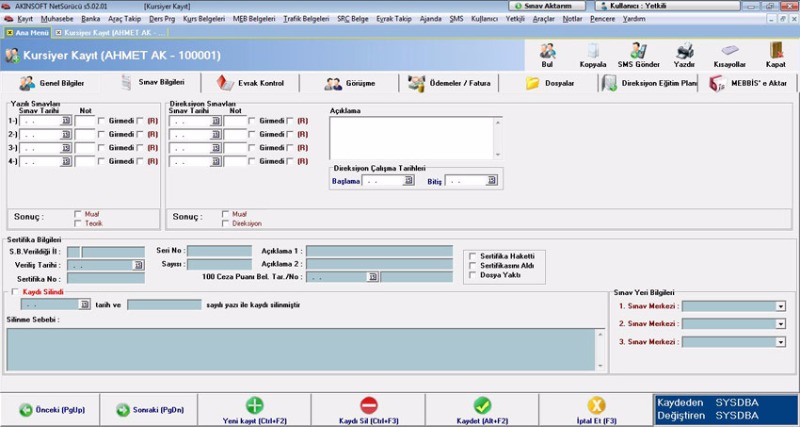
Task: Open the Muhasebe menu
Action: pos(56,19)
